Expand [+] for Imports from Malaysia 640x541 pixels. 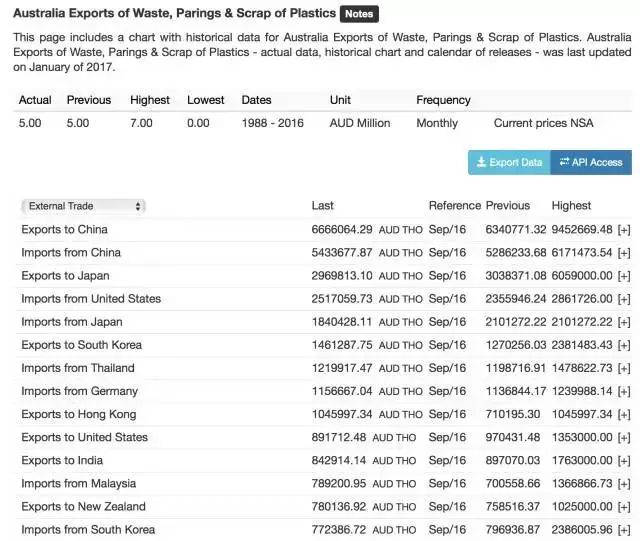pos(624,484)
